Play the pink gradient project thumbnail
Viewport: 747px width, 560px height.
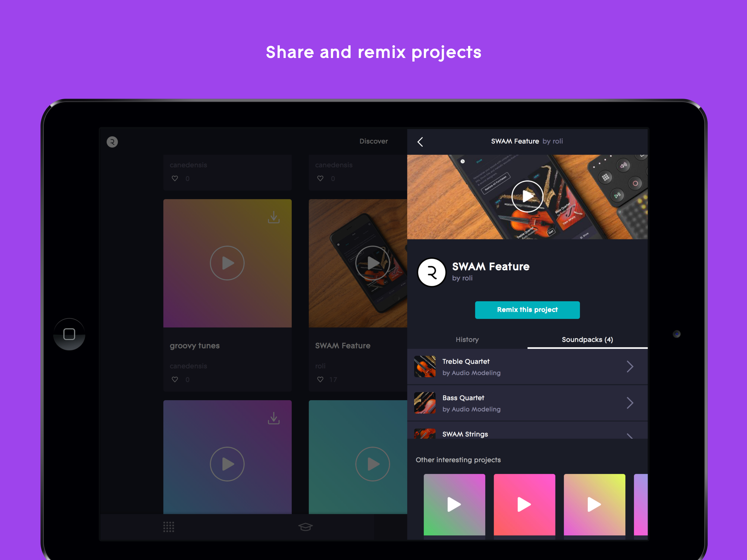(524, 504)
